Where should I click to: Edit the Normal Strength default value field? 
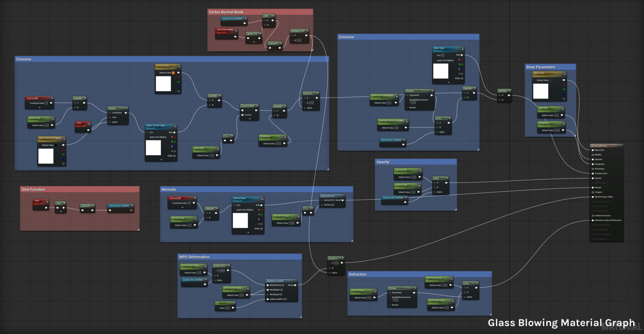coord(291,223)
